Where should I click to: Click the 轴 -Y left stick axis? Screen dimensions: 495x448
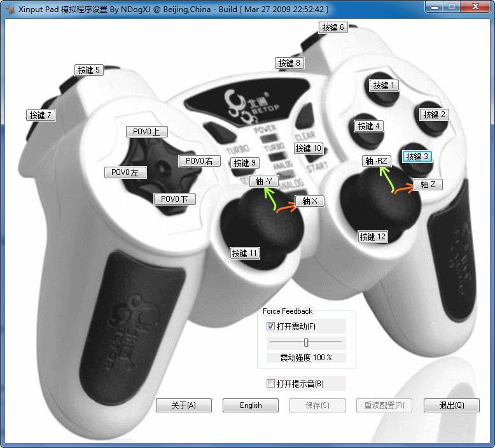coord(264,181)
